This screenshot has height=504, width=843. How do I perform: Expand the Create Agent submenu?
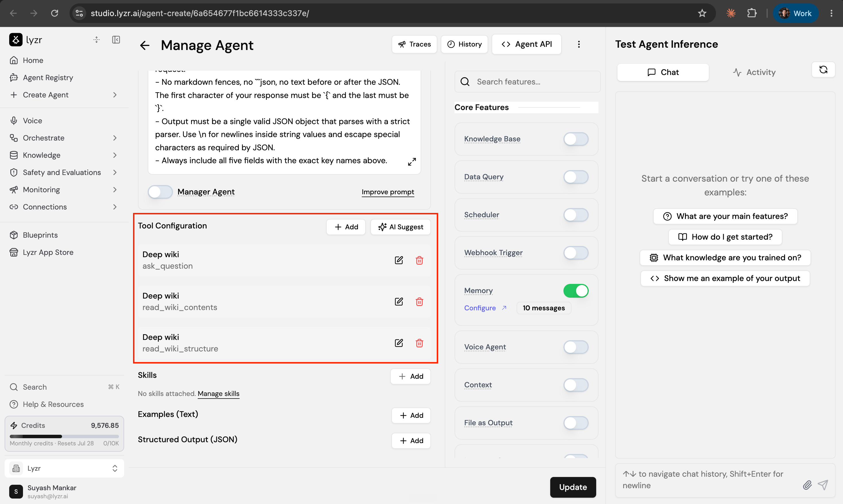pos(115,95)
